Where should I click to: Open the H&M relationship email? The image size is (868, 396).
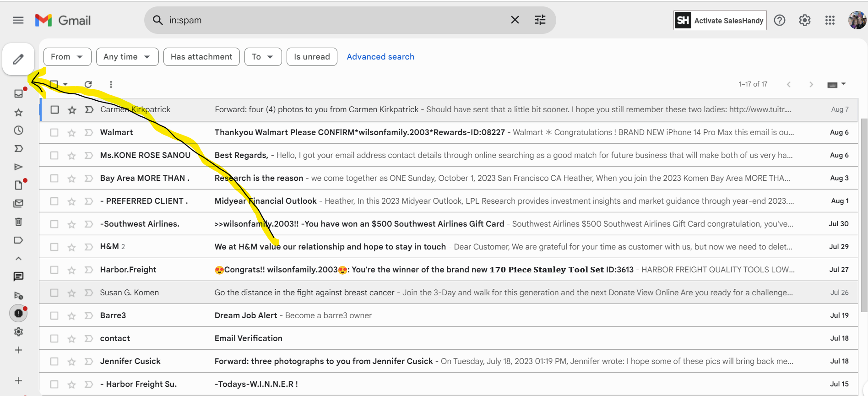[449, 247]
